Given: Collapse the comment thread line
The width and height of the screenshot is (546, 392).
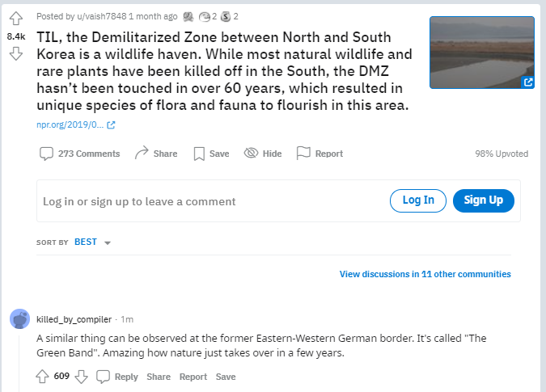Looking at the screenshot, I should [x=19, y=362].
